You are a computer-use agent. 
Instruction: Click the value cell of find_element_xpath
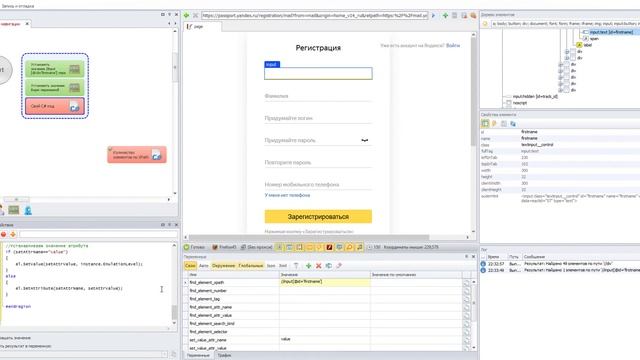coord(325,282)
